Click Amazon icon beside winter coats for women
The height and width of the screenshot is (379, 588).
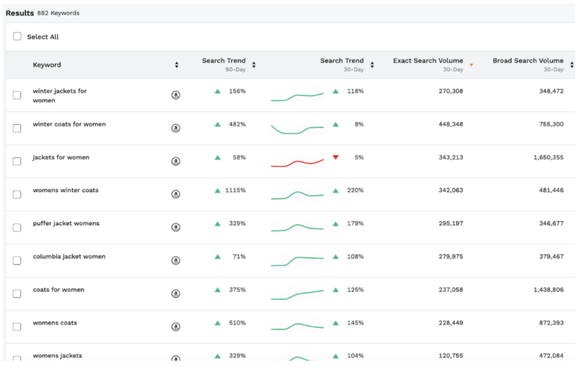pos(176,128)
